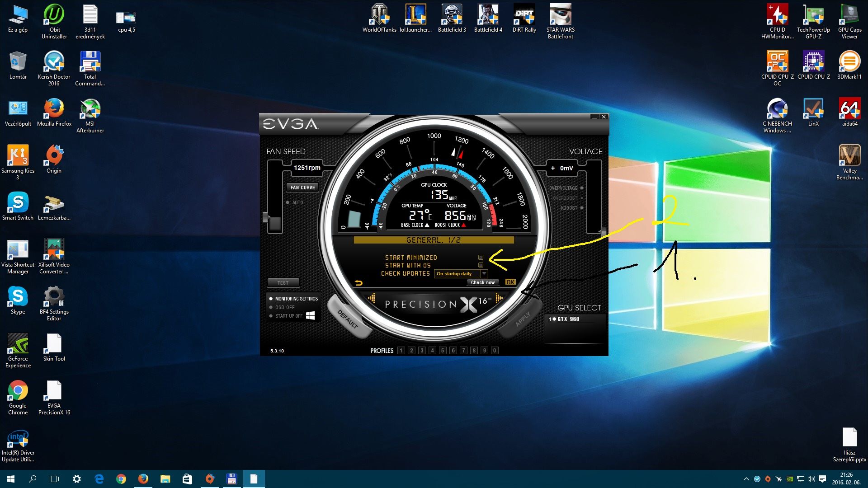868x488 pixels.
Task: Show hidden tray icons chevron
Action: pos(746,479)
